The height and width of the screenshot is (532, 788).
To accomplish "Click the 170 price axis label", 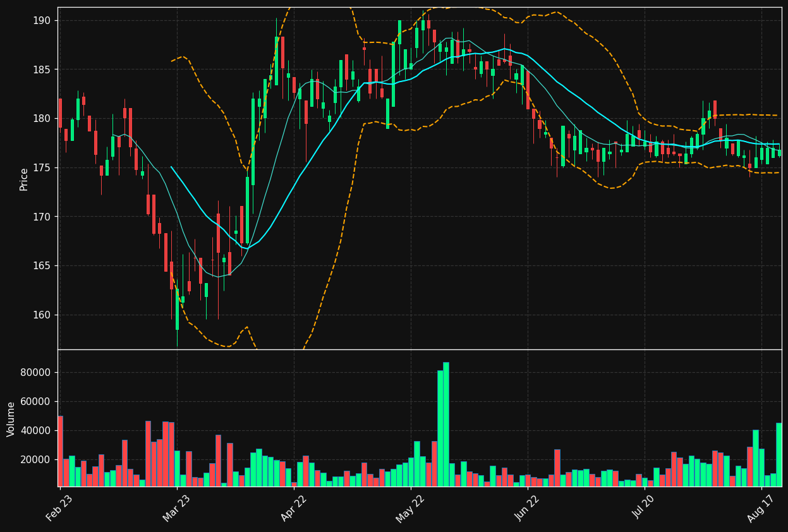I will click(x=42, y=217).
